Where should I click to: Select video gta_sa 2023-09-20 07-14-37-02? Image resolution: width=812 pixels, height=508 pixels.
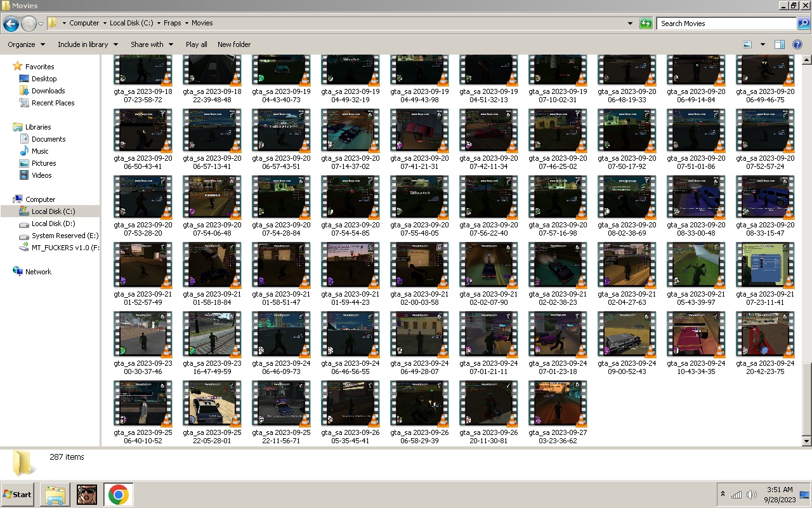(350, 139)
